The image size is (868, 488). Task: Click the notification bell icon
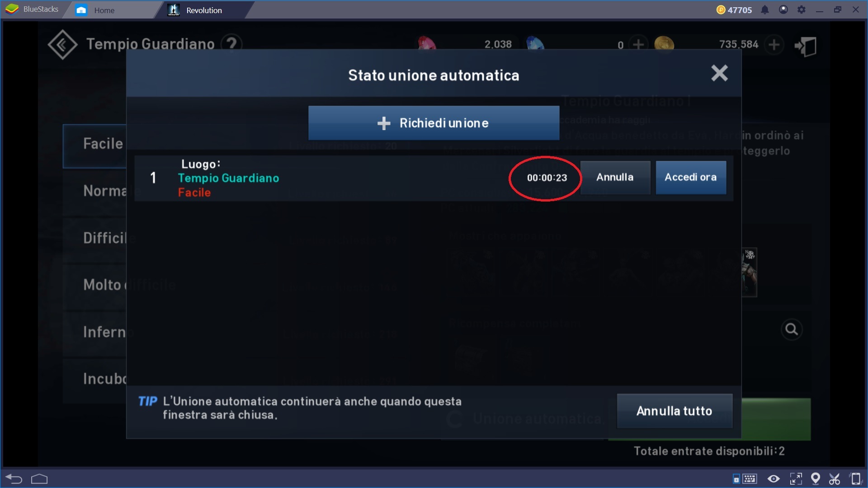[763, 9]
